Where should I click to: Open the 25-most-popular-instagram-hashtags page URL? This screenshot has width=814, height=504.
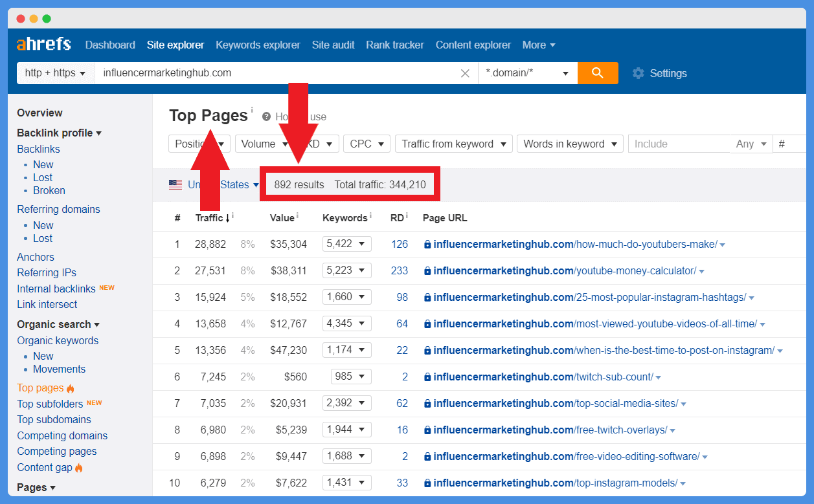point(590,298)
